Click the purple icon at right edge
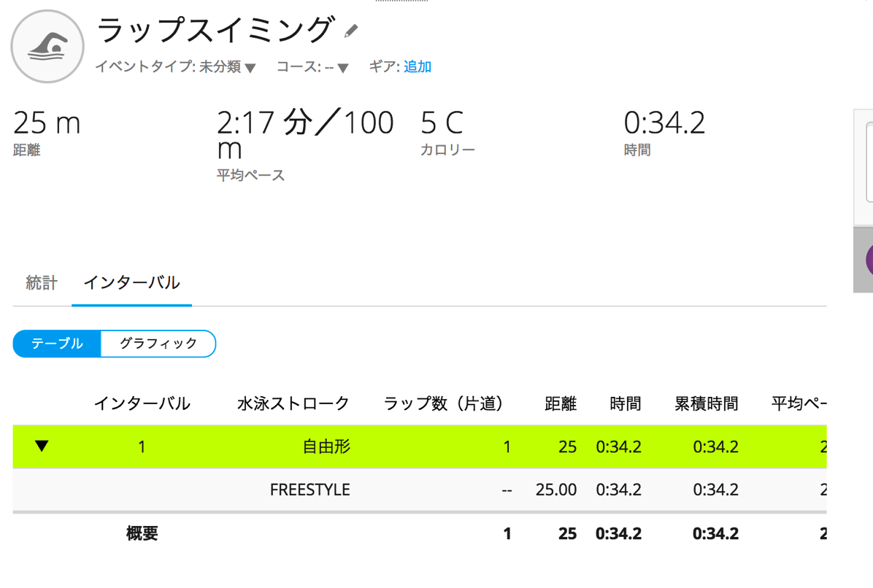 (x=869, y=260)
